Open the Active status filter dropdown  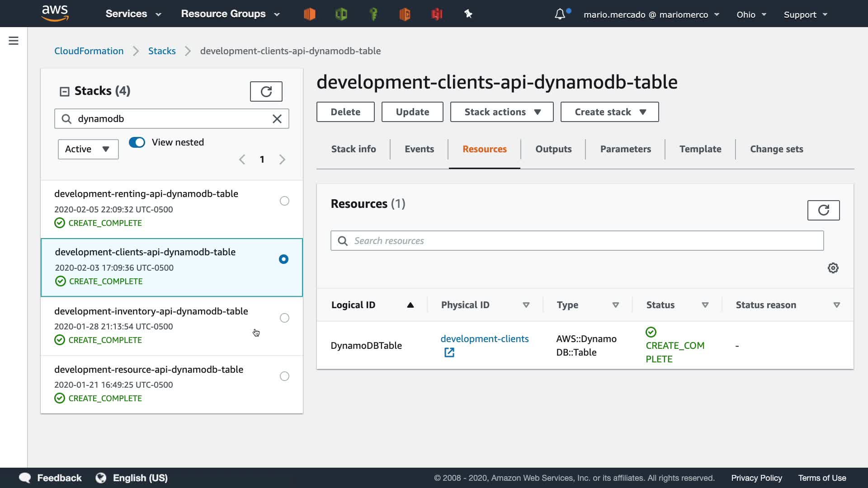click(88, 149)
